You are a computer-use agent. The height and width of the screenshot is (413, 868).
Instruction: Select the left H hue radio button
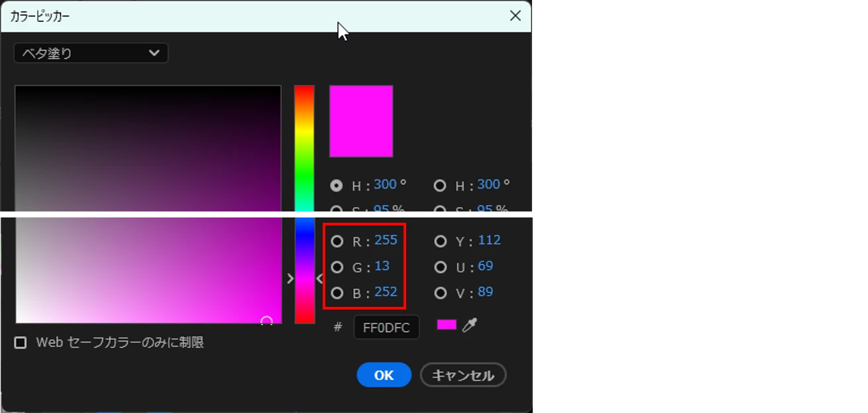(x=337, y=186)
